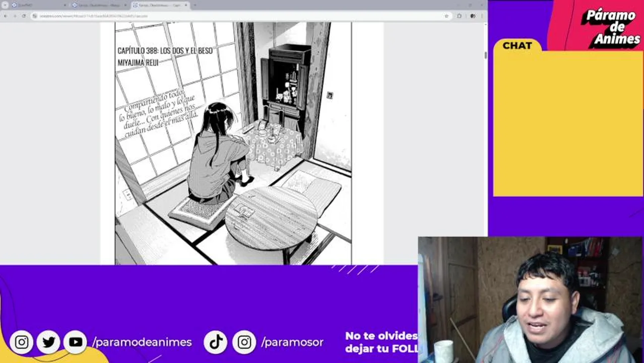The height and width of the screenshot is (363, 644).
Task: Close the active third browser tab
Action: point(186,5)
